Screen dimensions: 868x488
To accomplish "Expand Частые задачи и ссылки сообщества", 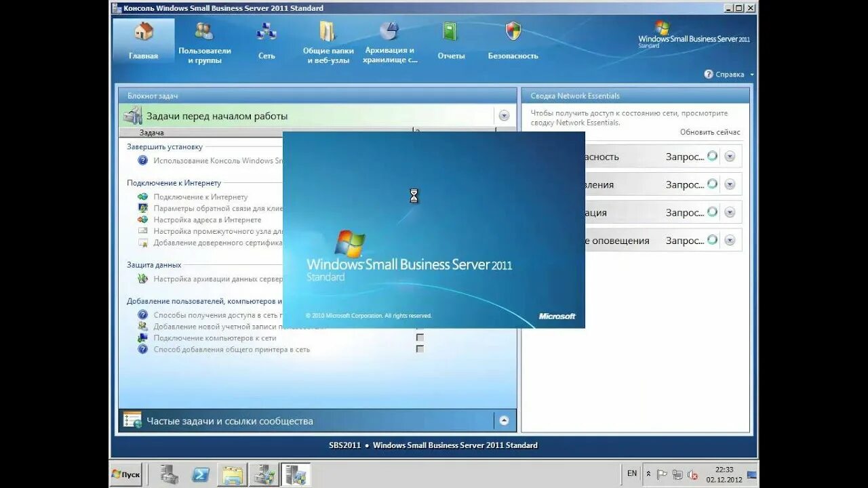I will [504, 420].
